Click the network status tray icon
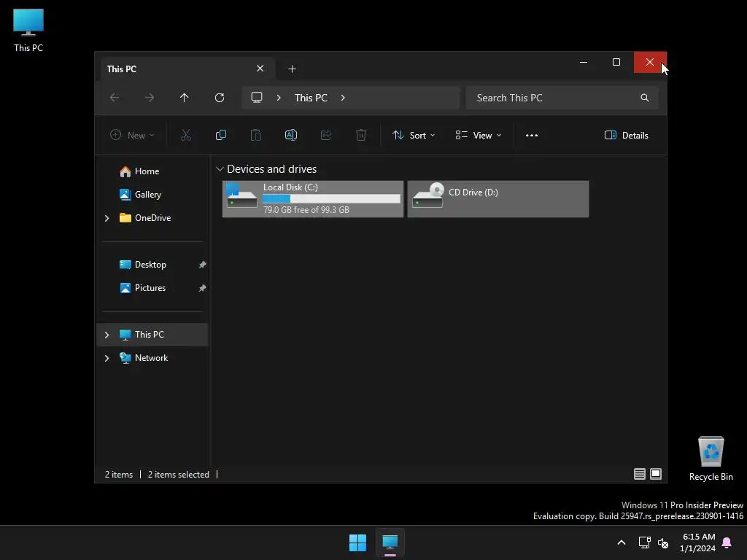The image size is (747, 560). (644, 542)
